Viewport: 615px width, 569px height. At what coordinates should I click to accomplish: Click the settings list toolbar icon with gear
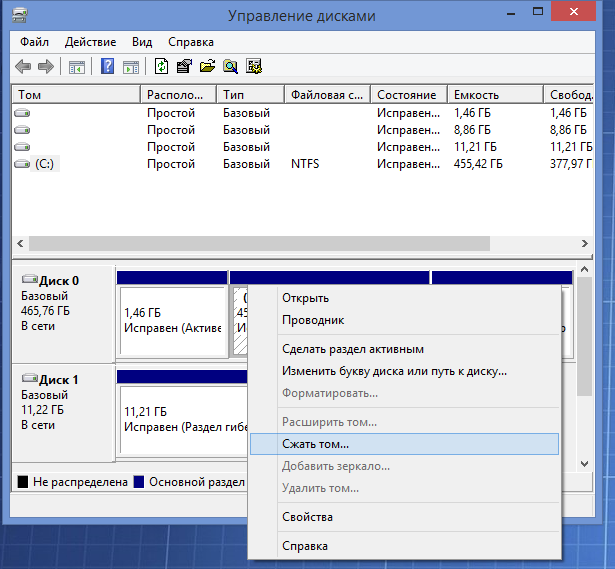coord(254,66)
